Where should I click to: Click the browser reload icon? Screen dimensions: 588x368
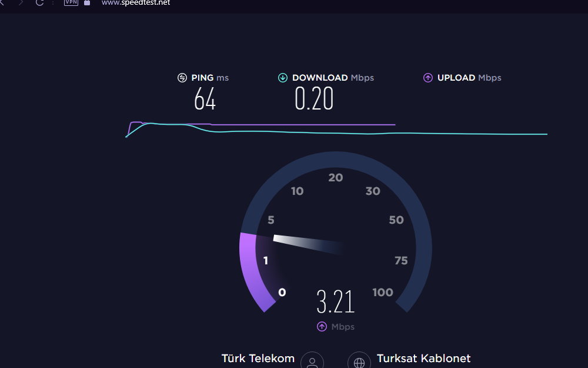pos(39,2)
